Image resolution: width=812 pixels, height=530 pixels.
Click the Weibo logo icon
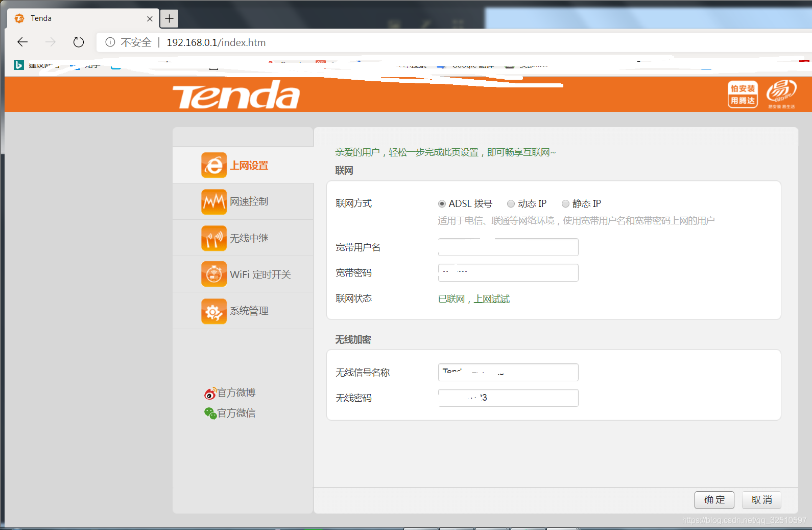click(210, 393)
